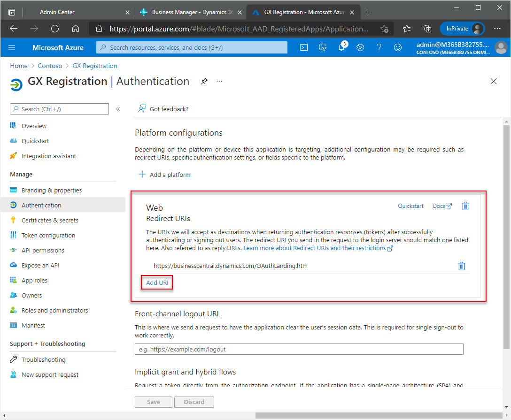This screenshot has width=511, height=420.
Task: Click the Add URI link
Action: point(157,283)
